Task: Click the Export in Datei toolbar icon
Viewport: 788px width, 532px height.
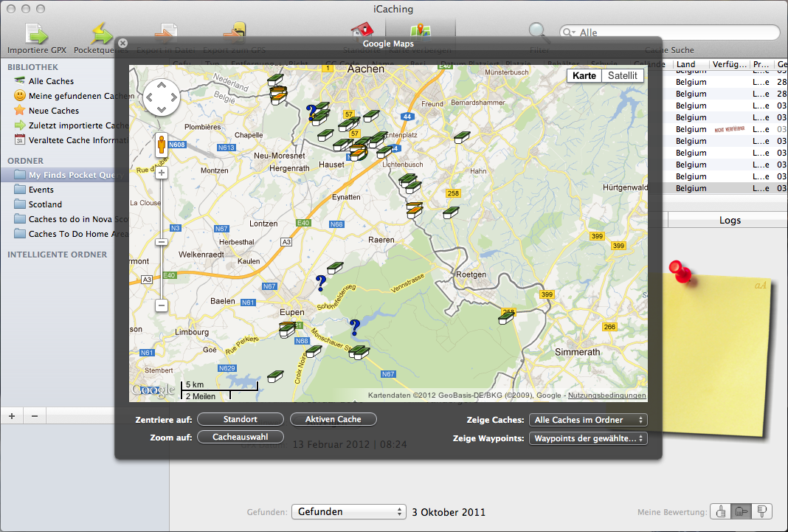Action: [166, 34]
